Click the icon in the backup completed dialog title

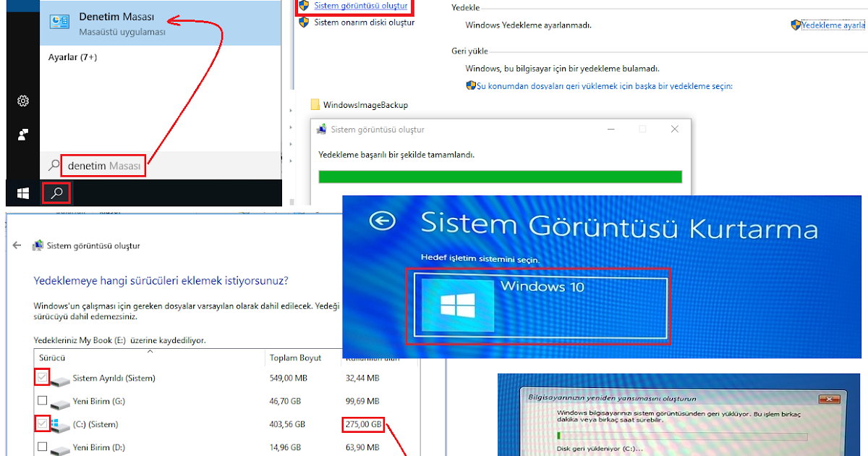click(323, 130)
